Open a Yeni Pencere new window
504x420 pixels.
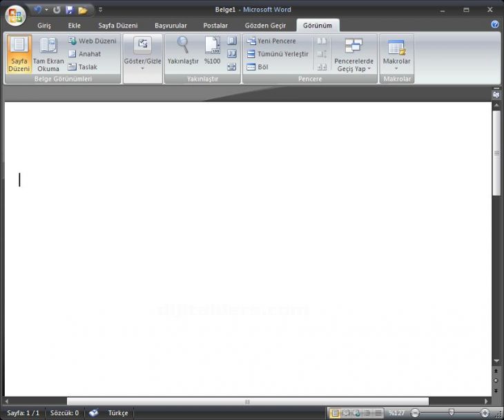click(271, 41)
